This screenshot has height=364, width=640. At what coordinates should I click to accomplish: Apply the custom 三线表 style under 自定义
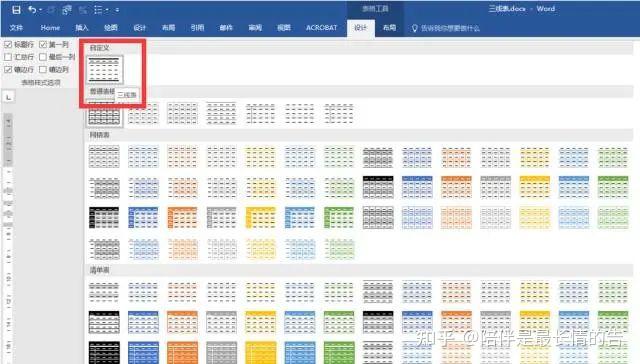(x=104, y=69)
